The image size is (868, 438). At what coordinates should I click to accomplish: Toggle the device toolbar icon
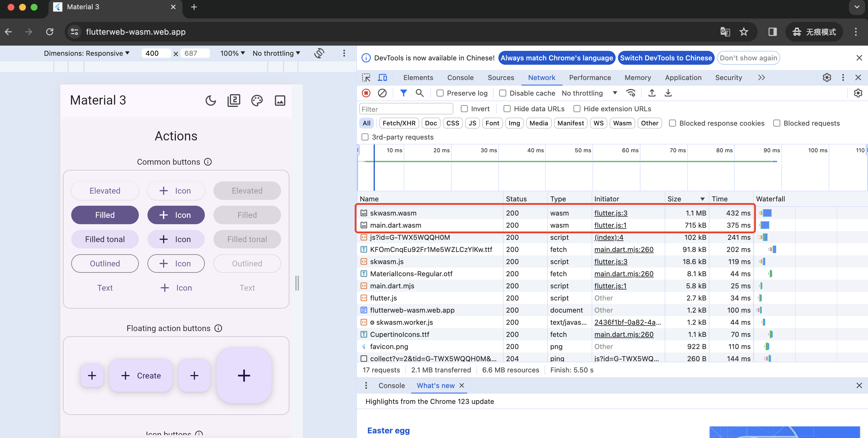tap(382, 77)
